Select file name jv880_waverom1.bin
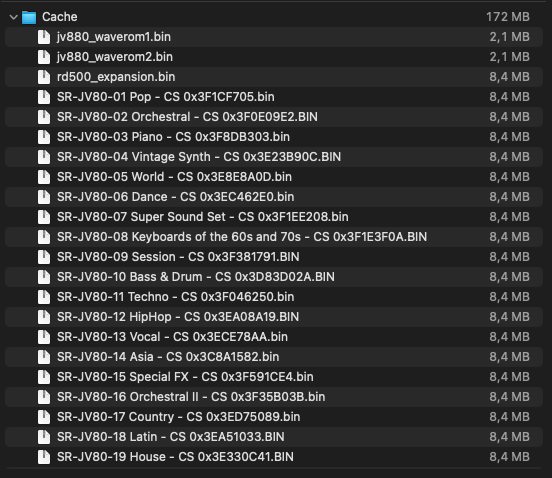 (114, 37)
